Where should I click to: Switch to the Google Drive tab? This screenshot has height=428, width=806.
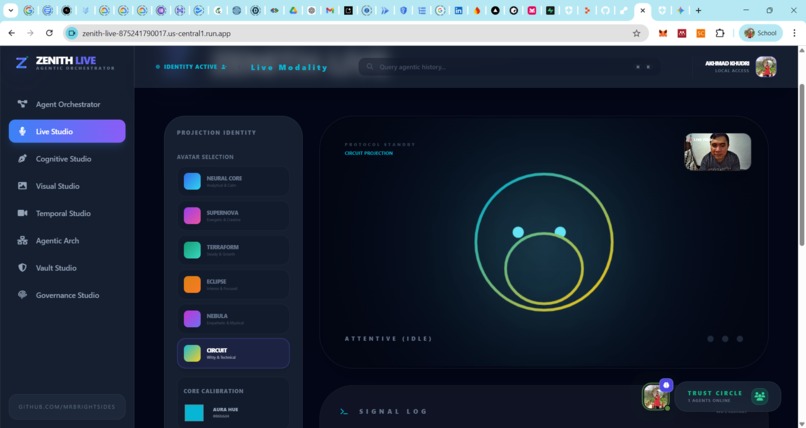[x=293, y=10]
